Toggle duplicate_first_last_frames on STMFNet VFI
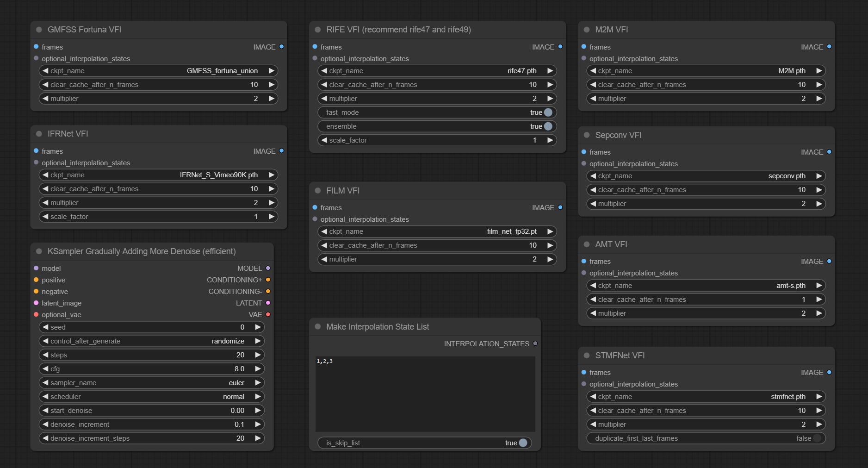Image resolution: width=868 pixels, height=468 pixels. point(706,438)
